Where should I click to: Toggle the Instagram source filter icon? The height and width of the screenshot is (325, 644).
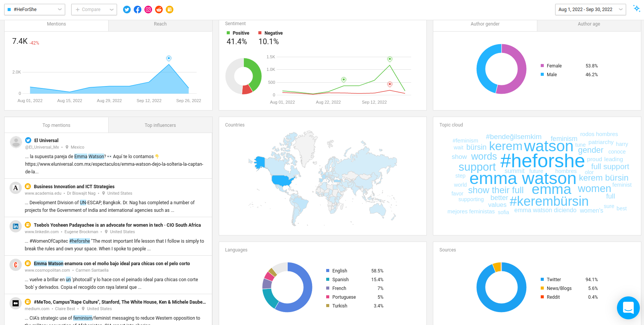(x=148, y=10)
